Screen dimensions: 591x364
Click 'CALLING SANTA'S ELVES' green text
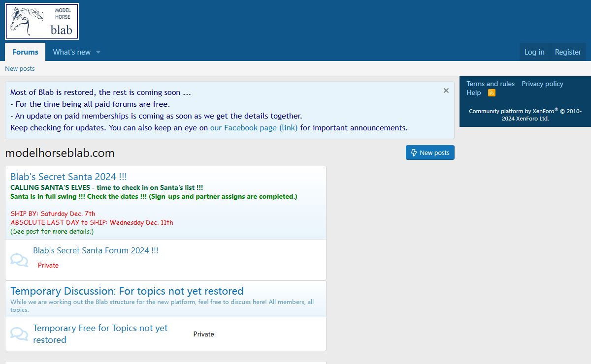[x=106, y=187]
